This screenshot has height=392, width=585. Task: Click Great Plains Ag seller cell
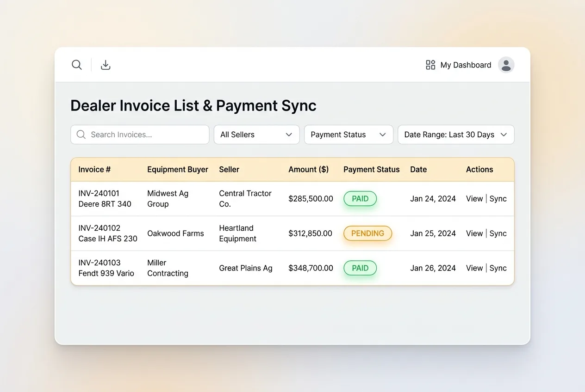click(246, 268)
